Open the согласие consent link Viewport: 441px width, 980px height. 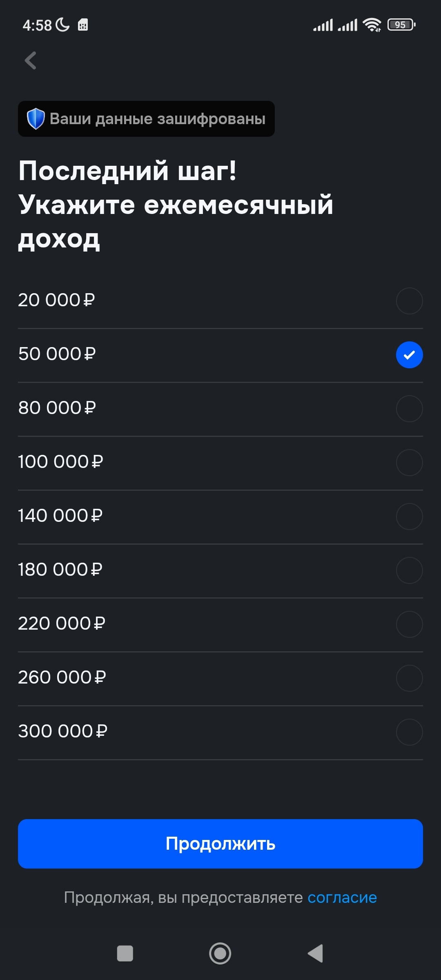pyautogui.click(x=342, y=898)
